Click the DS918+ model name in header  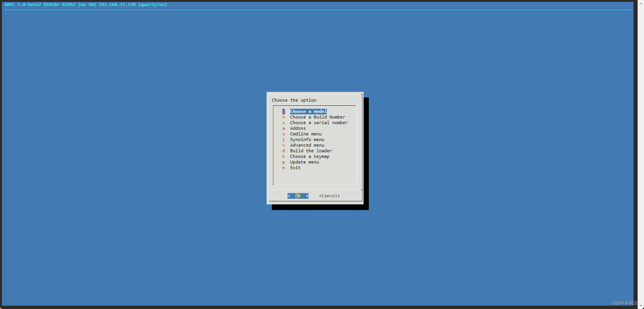(x=52, y=4)
